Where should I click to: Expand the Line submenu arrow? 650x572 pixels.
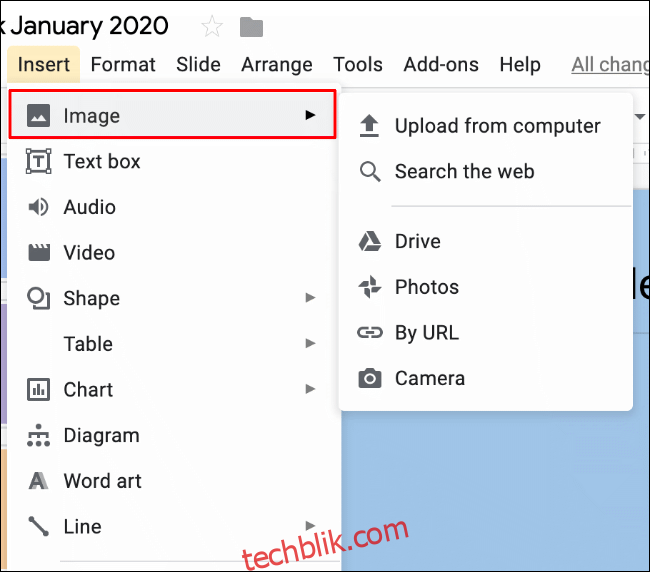(x=310, y=526)
